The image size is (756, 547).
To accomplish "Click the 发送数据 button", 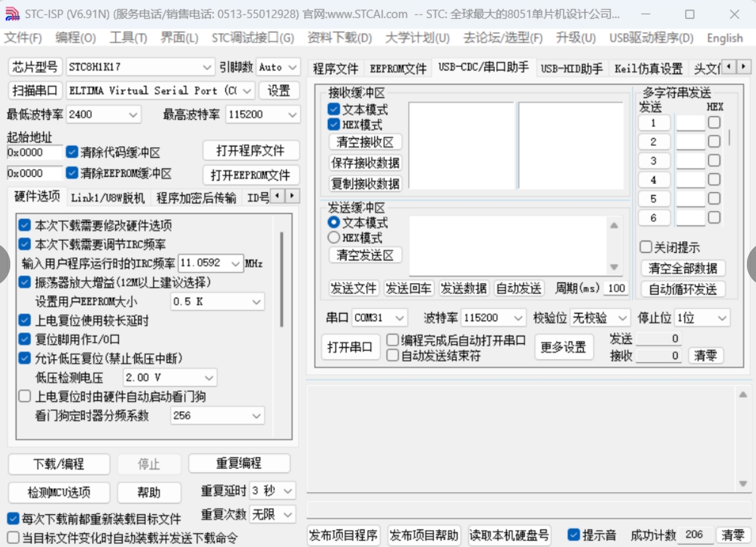I will [x=463, y=288].
